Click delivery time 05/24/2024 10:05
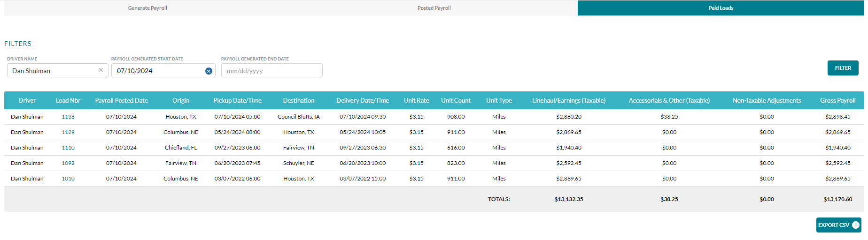868x240 pixels. pos(363,132)
